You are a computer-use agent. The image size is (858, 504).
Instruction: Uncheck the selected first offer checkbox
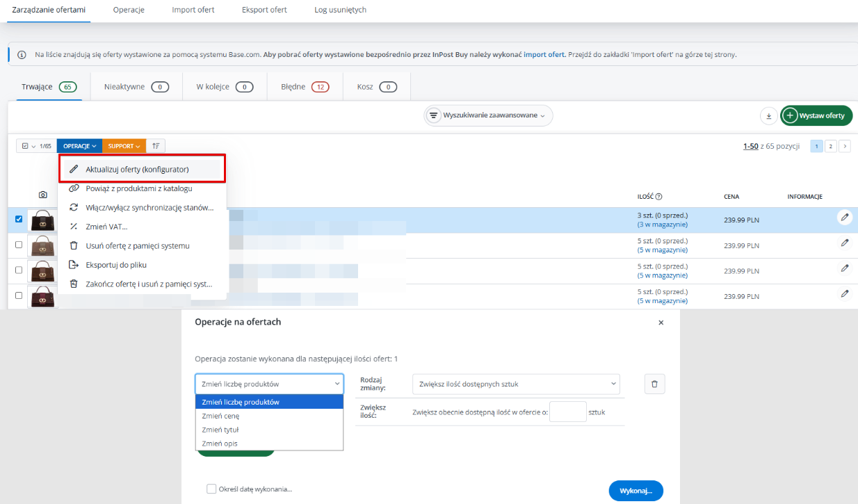(x=19, y=219)
